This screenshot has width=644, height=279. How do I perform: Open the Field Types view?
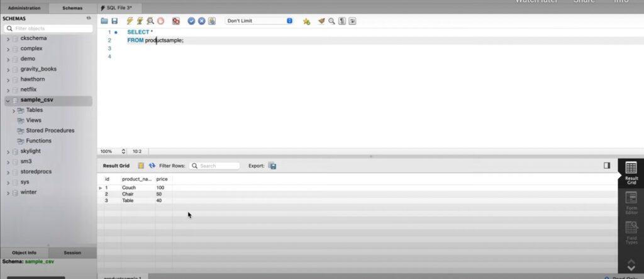[x=631, y=233]
